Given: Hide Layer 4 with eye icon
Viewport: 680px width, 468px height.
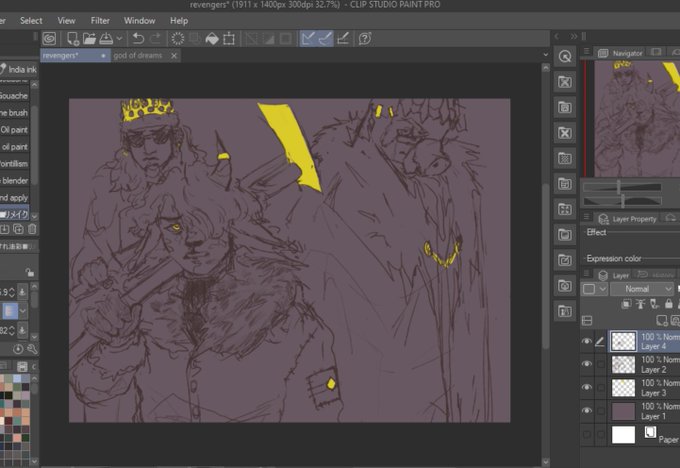Looking at the screenshot, I should click(x=587, y=341).
